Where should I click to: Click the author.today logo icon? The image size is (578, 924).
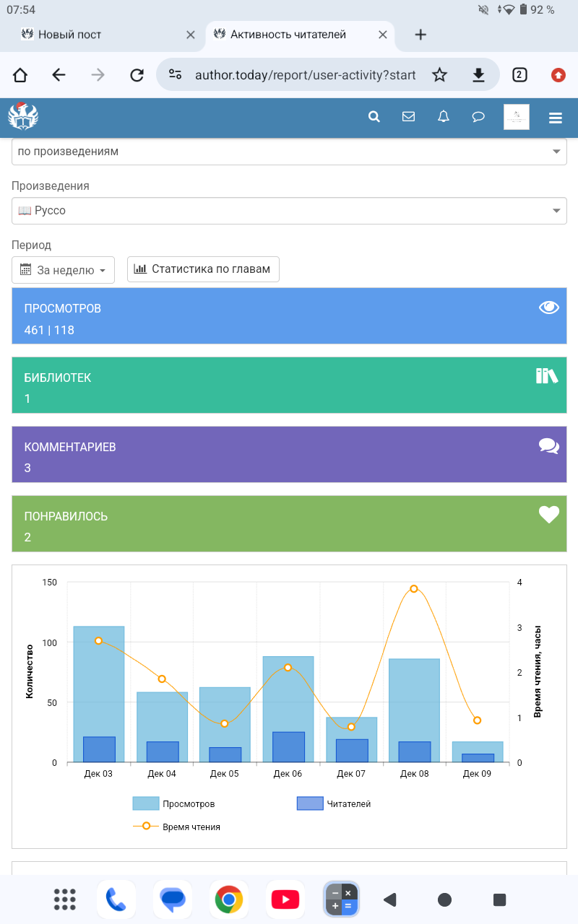pyautogui.click(x=23, y=116)
